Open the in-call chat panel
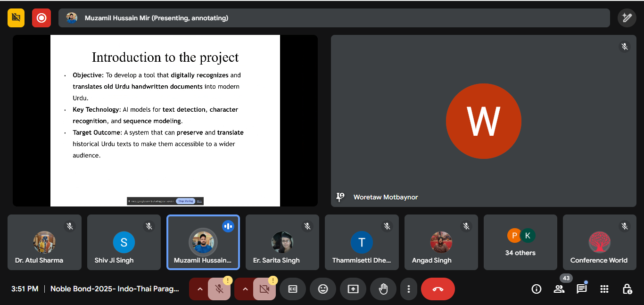Image resolution: width=644 pixels, height=305 pixels. pyautogui.click(x=581, y=289)
